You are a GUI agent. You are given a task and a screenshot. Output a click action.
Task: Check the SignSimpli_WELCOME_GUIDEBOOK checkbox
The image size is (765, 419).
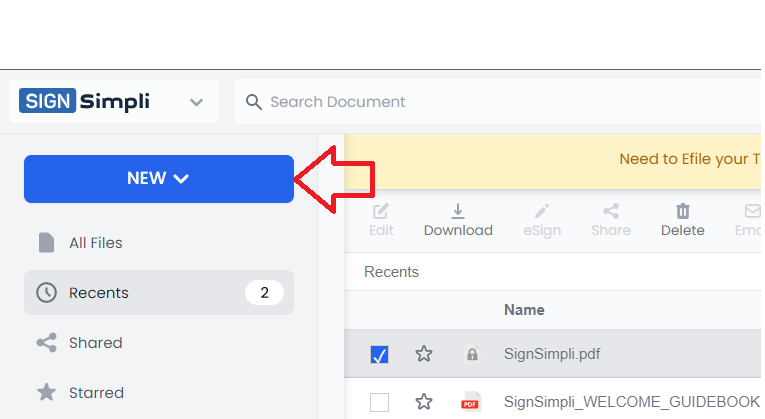[x=379, y=402]
